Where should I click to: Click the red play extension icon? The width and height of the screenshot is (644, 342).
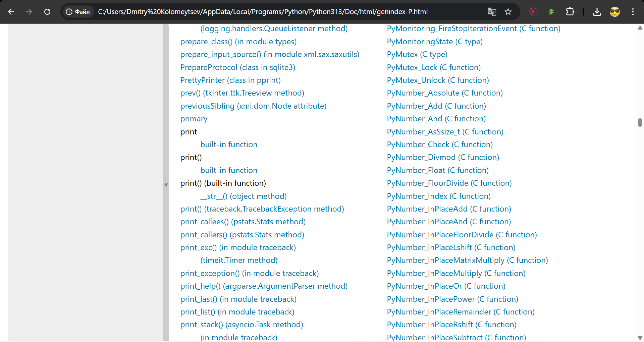[x=533, y=12]
